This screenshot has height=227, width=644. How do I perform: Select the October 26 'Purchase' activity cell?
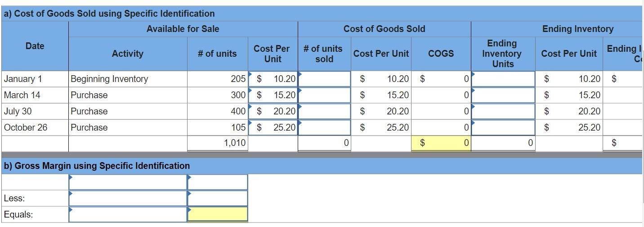pos(128,127)
